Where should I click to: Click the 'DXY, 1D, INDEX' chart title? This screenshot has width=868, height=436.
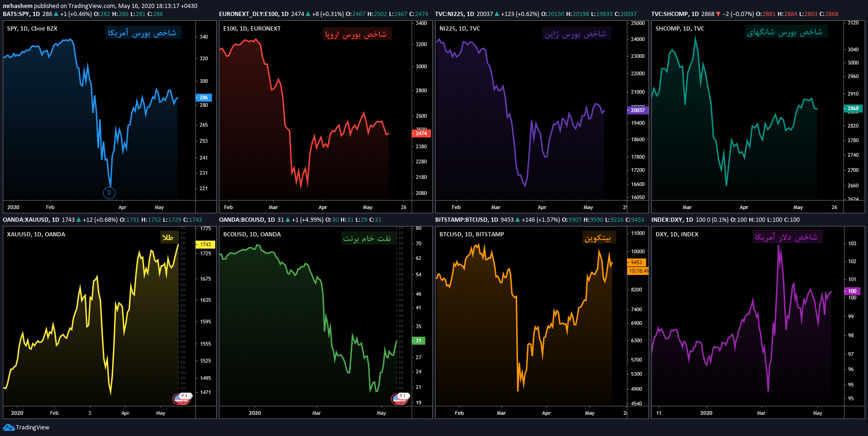point(677,234)
